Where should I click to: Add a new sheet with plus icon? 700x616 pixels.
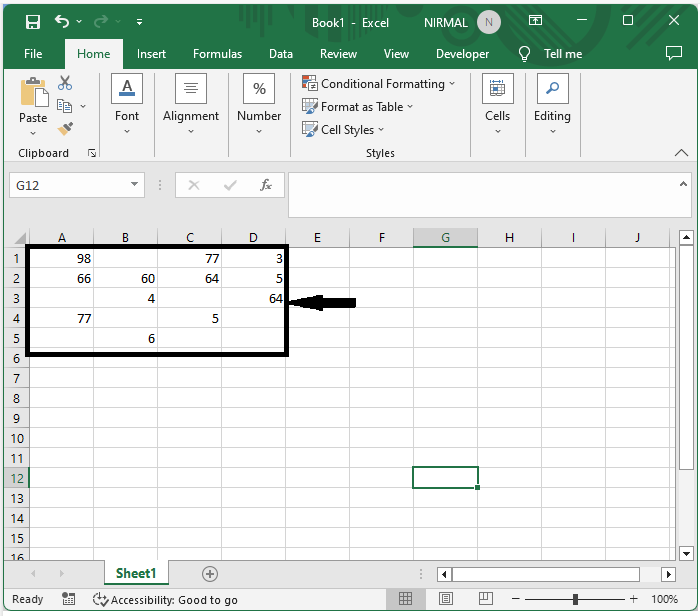(x=210, y=573)
